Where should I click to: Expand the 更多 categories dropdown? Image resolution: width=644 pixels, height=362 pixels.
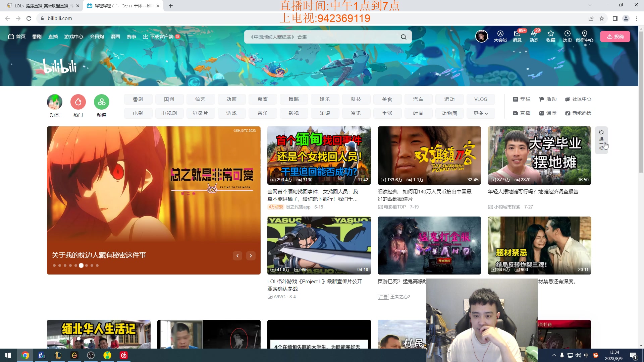[480, 113]
